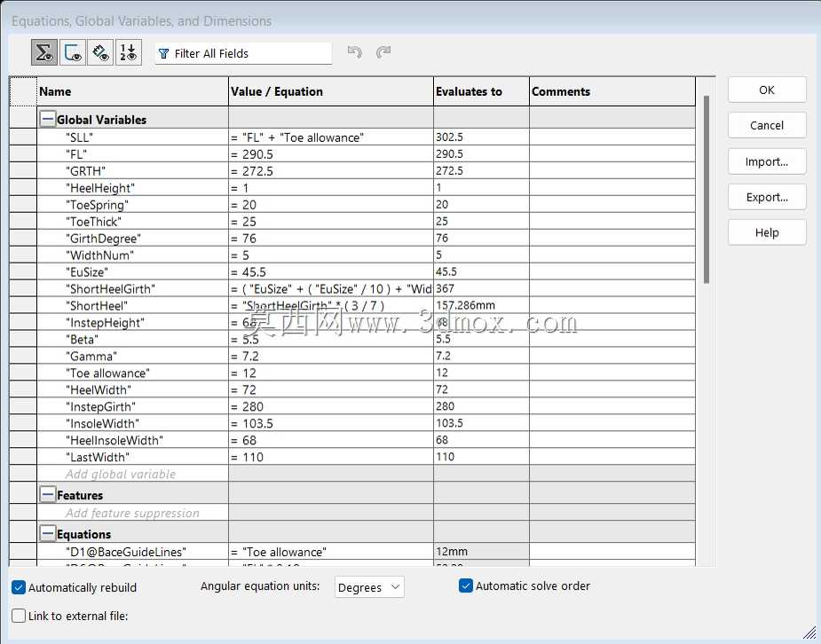Viewport: 821px width, 644px height.
Task: Click the Help button
Action: tap(767, 232)
